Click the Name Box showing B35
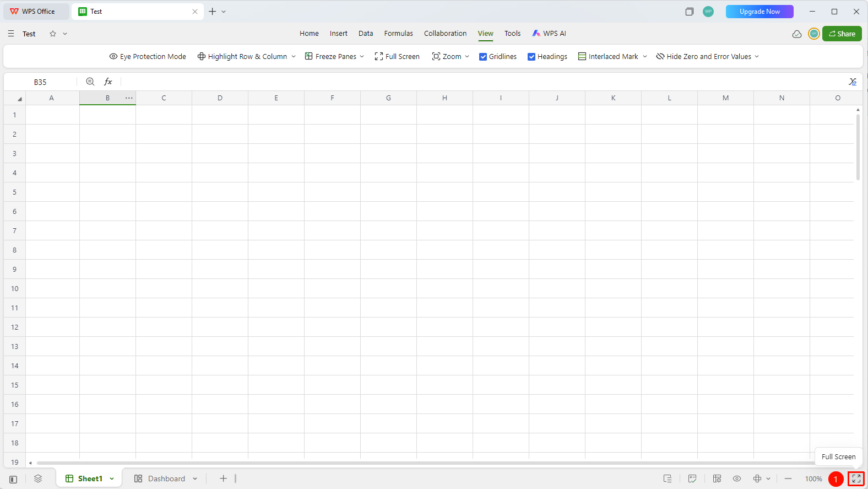The height and width of the screenshot is (489, 868). (40, 82)
